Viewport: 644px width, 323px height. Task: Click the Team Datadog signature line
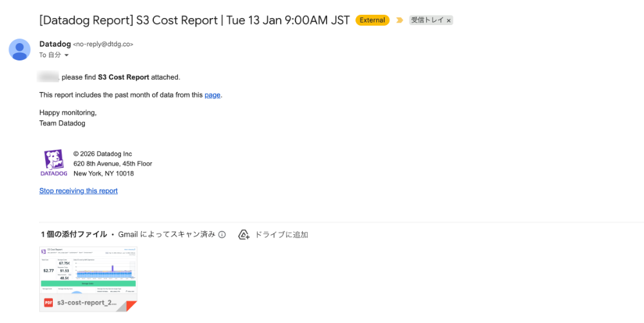(x=62, y=123)
